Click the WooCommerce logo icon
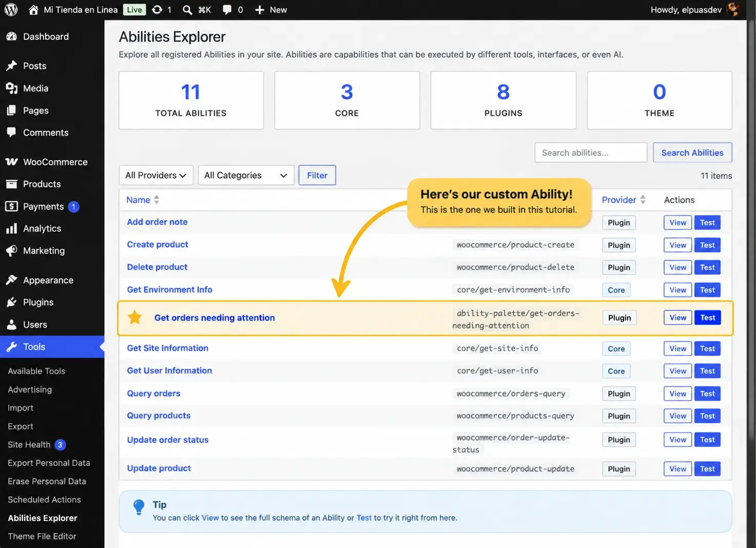 pos(11,162)
